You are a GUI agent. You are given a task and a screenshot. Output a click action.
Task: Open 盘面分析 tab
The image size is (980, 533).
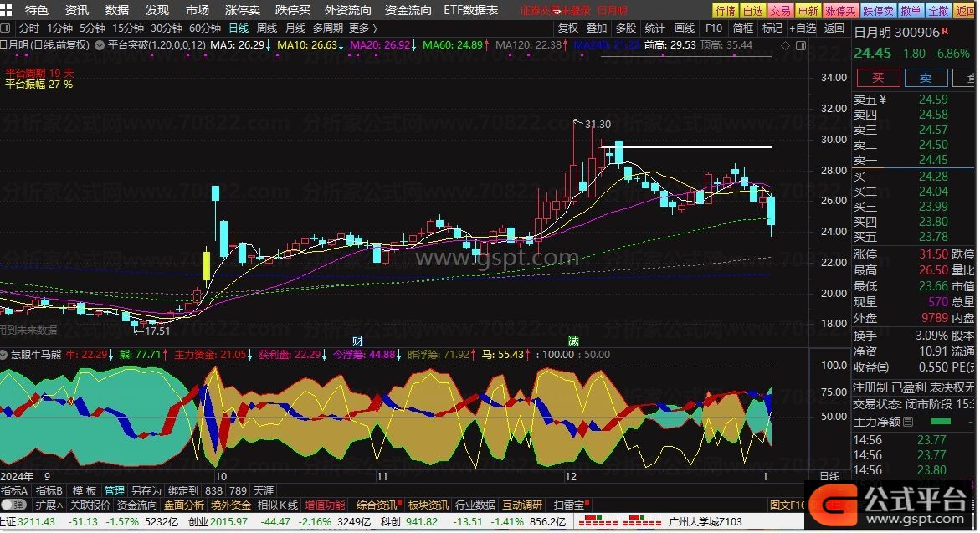(184, 505)
